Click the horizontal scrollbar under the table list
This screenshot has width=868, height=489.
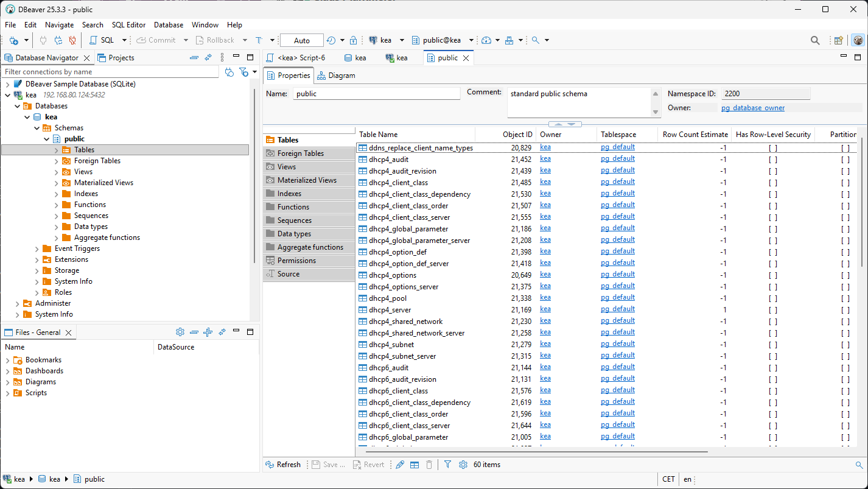pyautogui.click(x=536, y=452)
